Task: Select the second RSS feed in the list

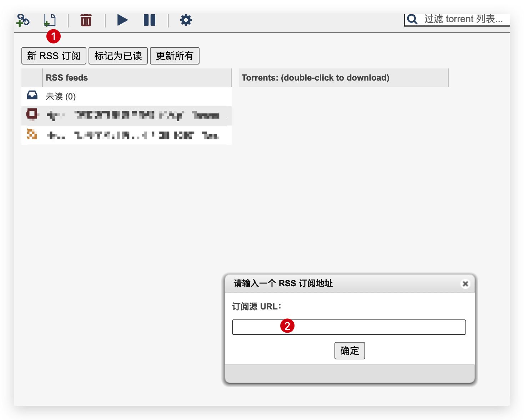Action: point(125,116)
